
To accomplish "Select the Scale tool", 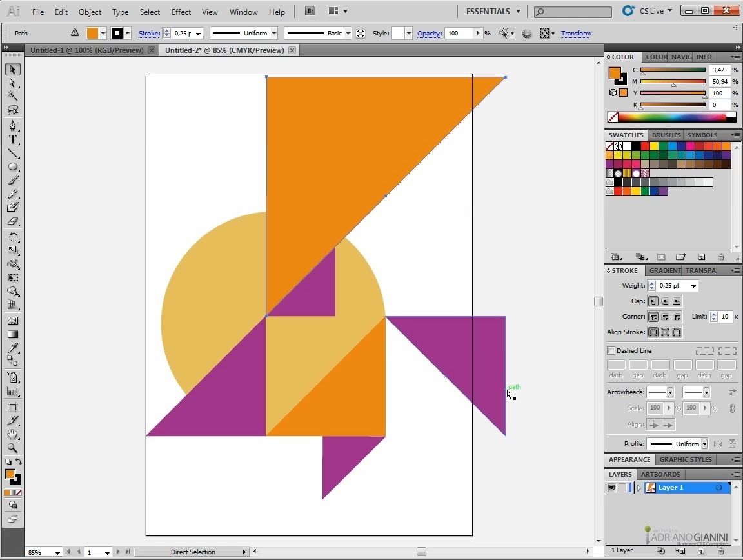I will [x=13, y=250].
